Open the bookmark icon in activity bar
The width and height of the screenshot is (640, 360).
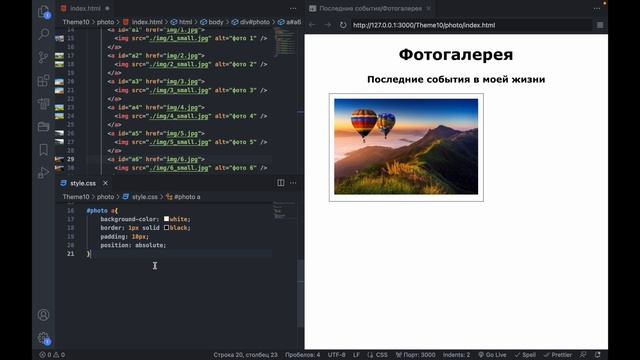point(43,149)
